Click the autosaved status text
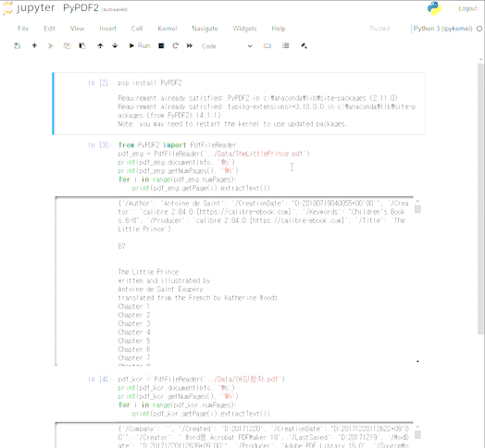 (115, 9)
